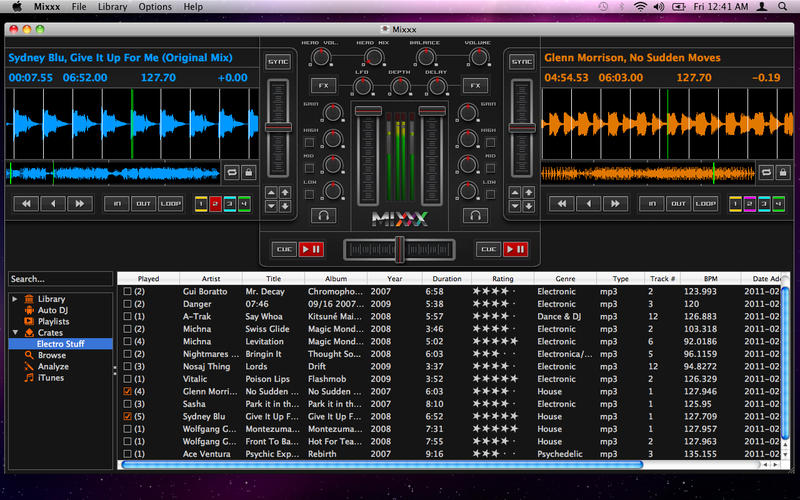Collapse the Crates tree node
Viewport: 800px width, 500px height.
tap(14, 333)
